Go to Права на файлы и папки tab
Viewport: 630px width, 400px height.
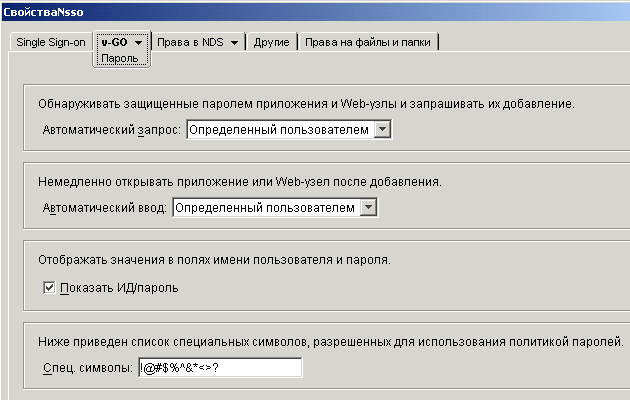tap(368, 43)
